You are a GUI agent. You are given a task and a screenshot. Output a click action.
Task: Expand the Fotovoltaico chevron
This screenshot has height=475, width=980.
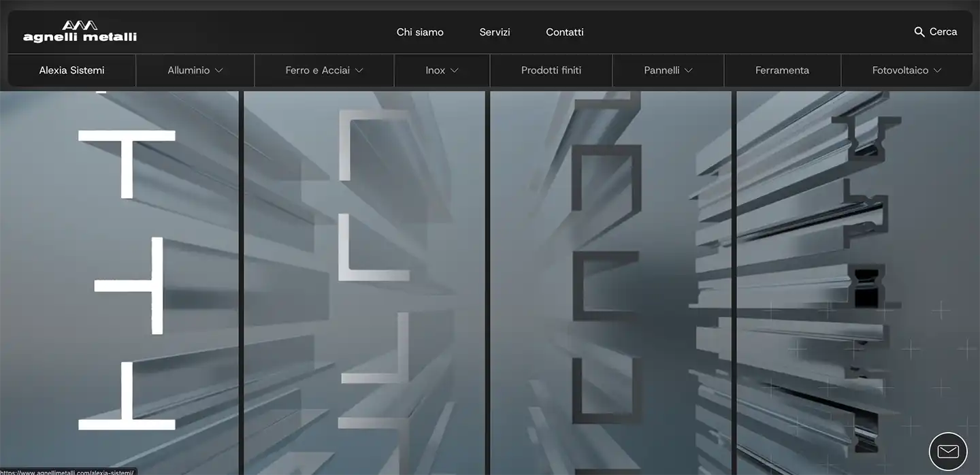click(x=937, y=71)
